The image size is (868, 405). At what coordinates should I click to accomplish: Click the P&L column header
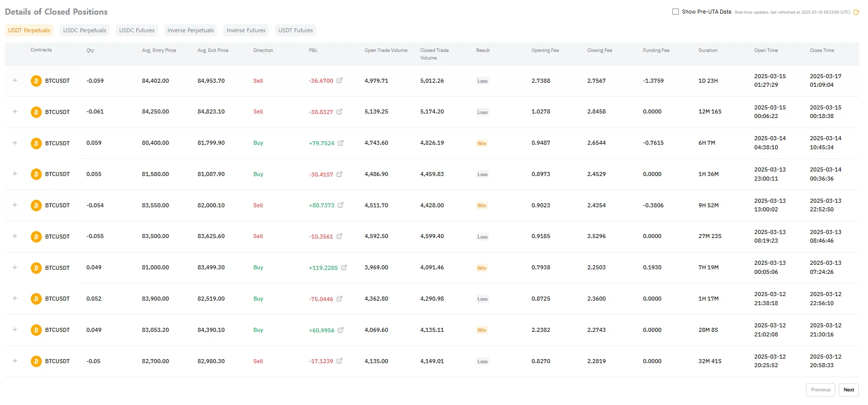[x=313, y=50]
